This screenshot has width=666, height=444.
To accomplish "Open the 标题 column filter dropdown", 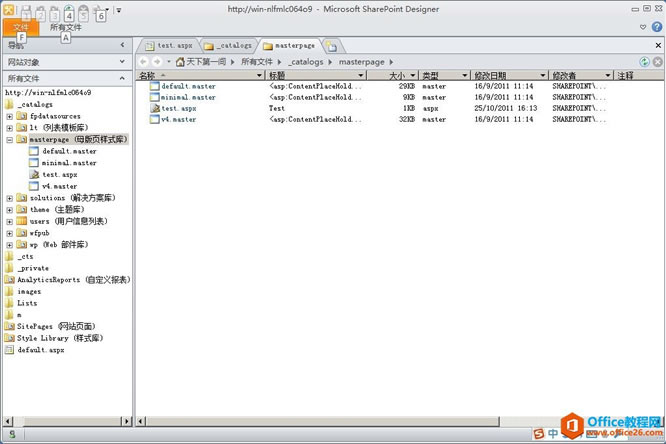I will [360, 76].
